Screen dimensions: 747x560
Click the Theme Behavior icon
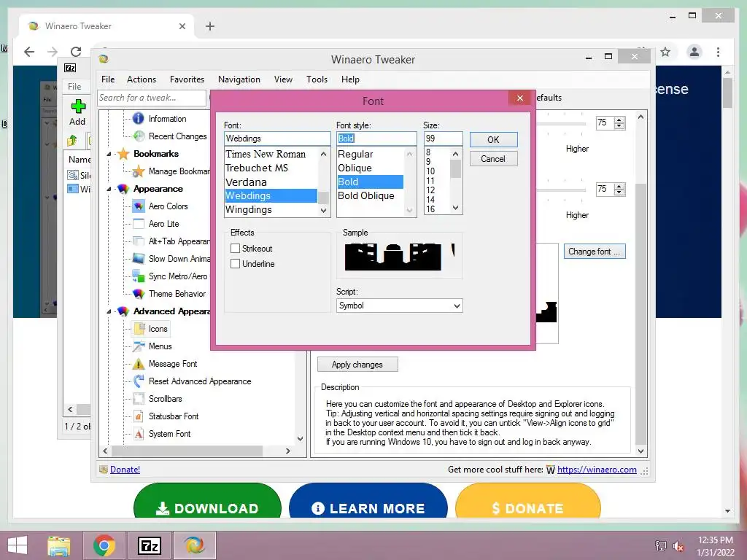pos(139,294)
